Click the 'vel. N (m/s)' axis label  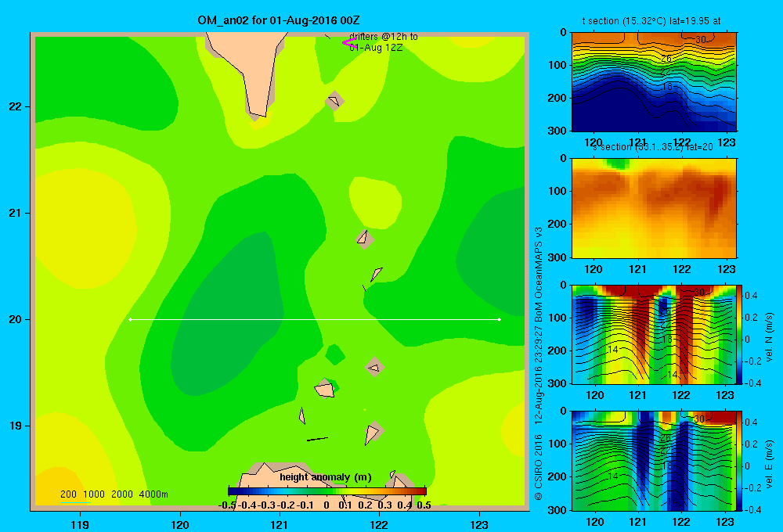(x=770, y=337)
